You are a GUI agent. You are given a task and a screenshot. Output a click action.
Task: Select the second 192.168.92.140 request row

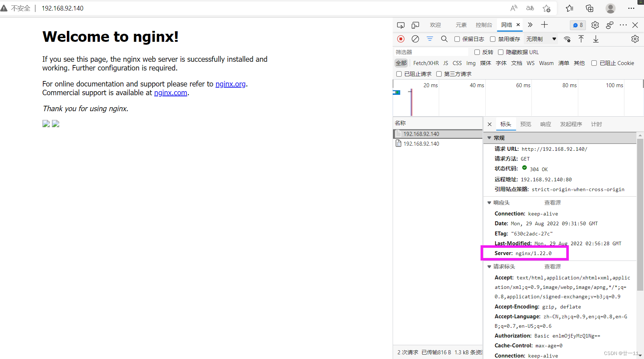438,144
